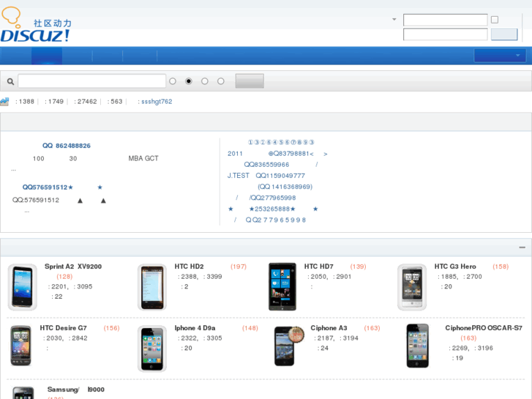This screenshot has height=399, width=532.
Task: Open the HTC Desire G7 forum link
Action: 64,328
